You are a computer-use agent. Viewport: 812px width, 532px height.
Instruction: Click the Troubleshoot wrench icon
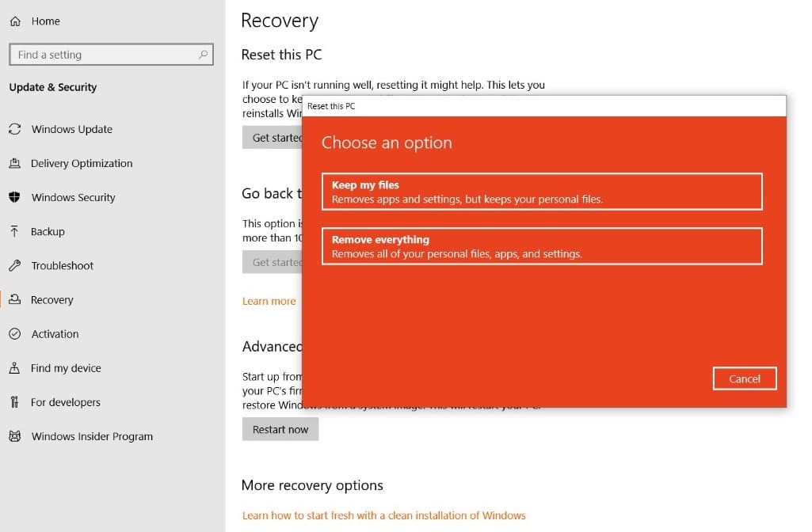[x=15, y=265]
